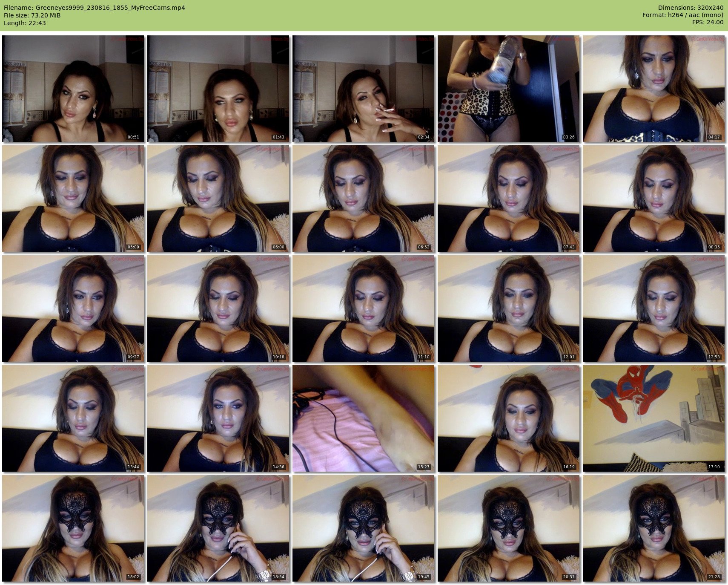Pick the thumbnail stamped 18:54

pyautogui.click(x=218, y=528)
